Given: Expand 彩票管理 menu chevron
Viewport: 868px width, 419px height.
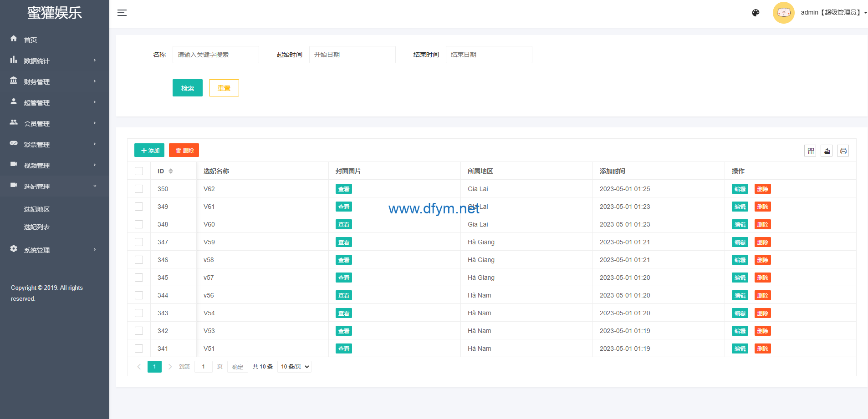Looking at the screenshot, I should click(95, 144).
